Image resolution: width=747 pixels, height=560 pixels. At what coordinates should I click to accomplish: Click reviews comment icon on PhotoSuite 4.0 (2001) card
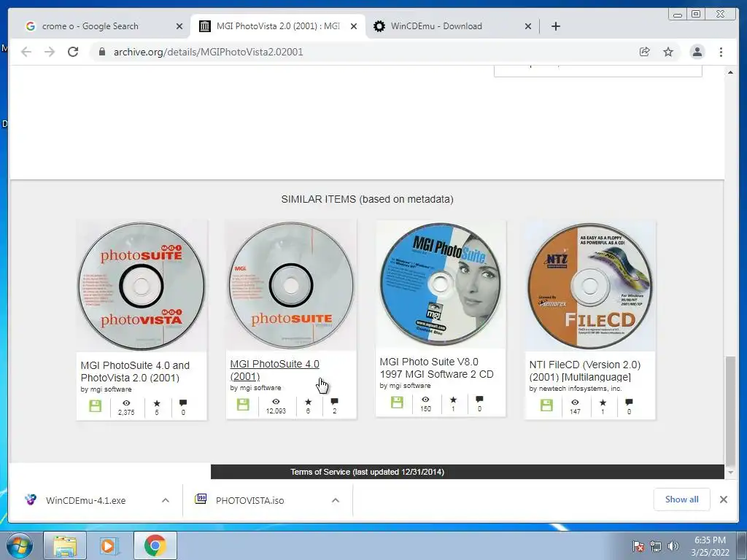tap(334, 402)
